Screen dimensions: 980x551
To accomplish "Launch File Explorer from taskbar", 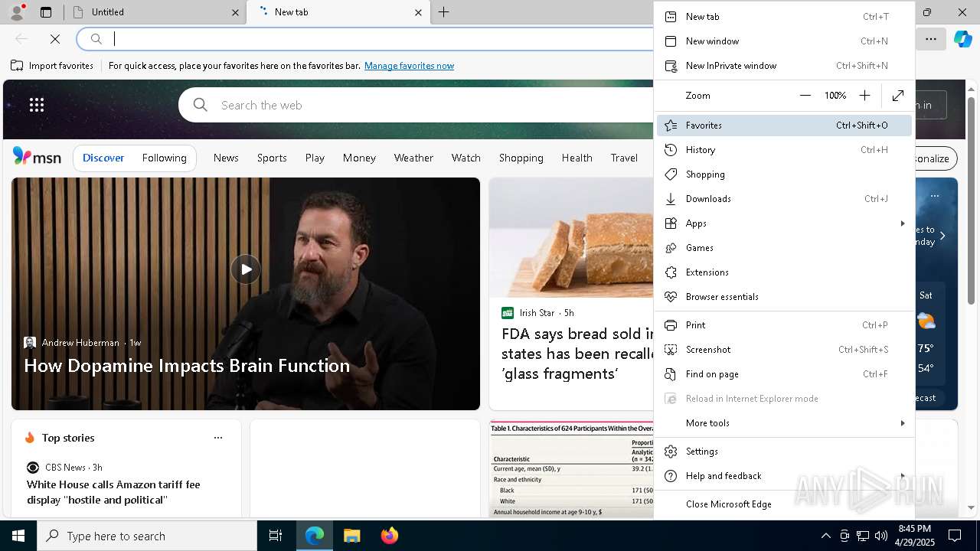I will tap(351, 536).
